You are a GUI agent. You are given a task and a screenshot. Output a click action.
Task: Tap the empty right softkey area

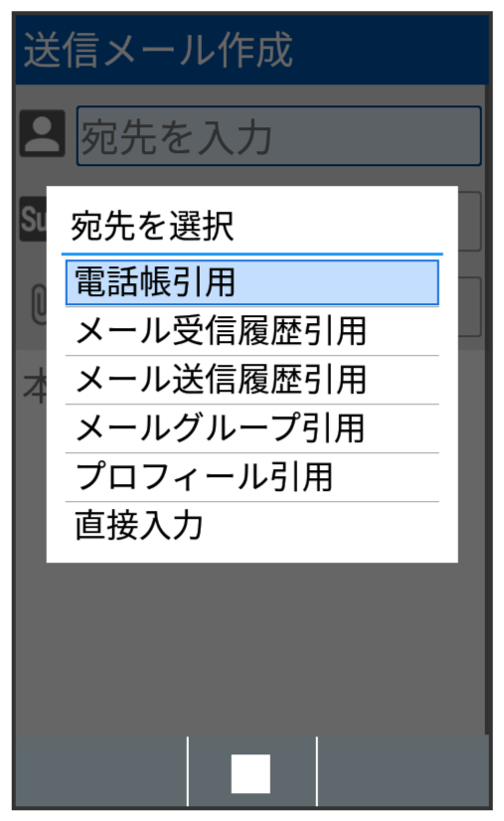403,771
